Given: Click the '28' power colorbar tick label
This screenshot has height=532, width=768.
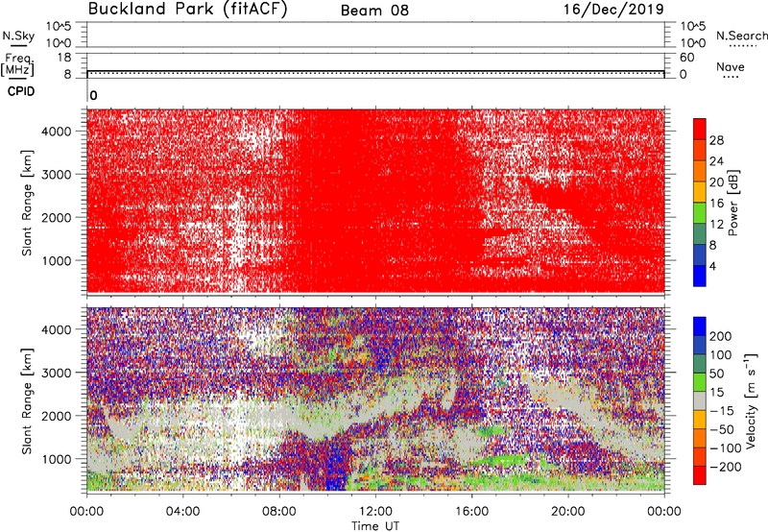Looking at the screenshot, I should pyautogui.click(x=716, y=140).
